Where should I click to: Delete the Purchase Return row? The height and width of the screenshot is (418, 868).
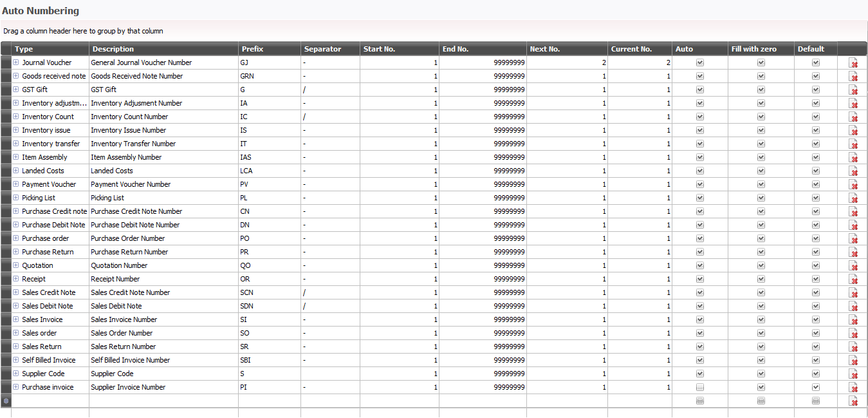854,252
